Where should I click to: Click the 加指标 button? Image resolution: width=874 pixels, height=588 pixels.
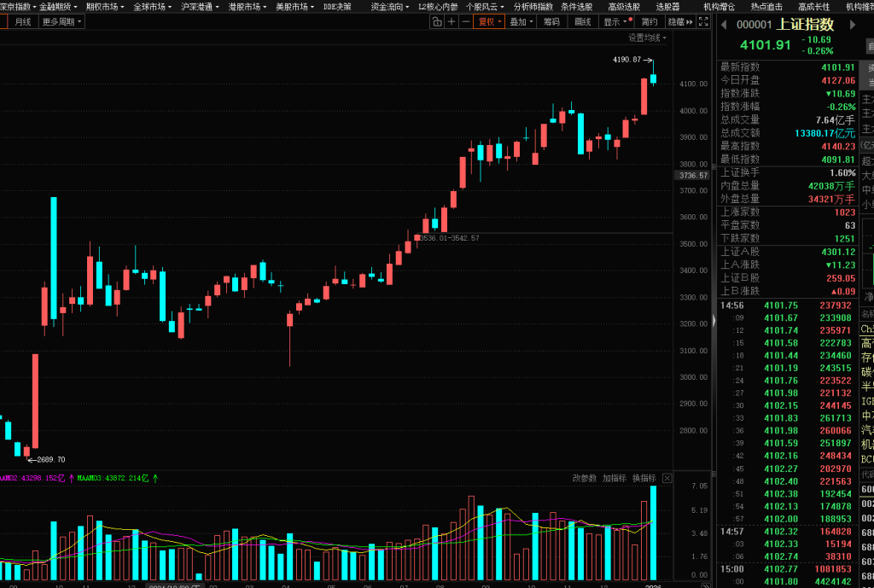click(x=615, y=478)
